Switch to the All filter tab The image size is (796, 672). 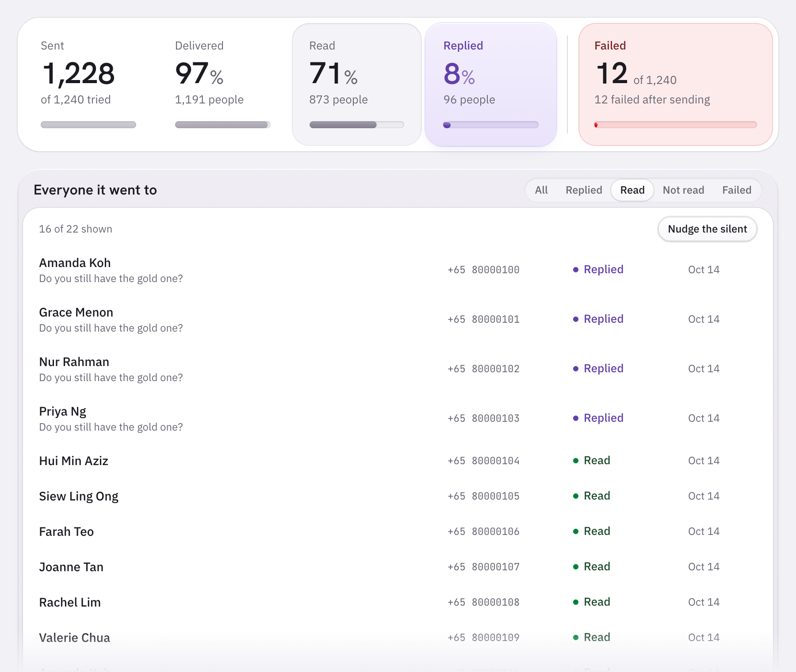[541, 190]
